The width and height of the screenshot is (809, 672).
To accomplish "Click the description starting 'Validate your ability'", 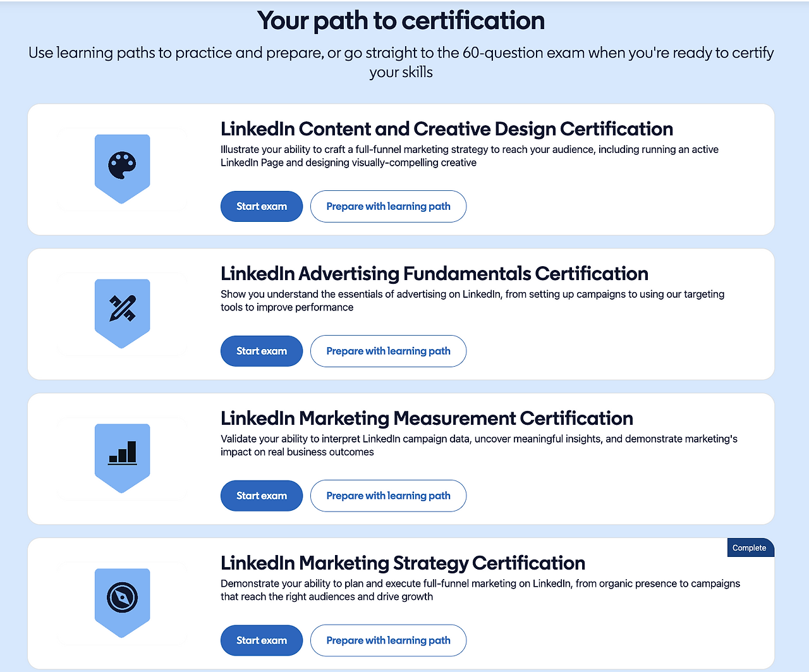I will pyautogui.click(x=479, y=446).
